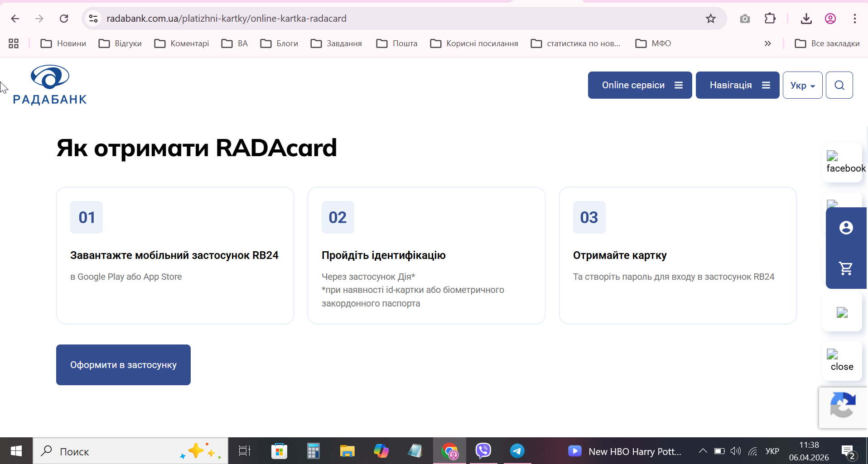
Task: Open the apps grid in bookmarks bar
Action: (14, 43)
